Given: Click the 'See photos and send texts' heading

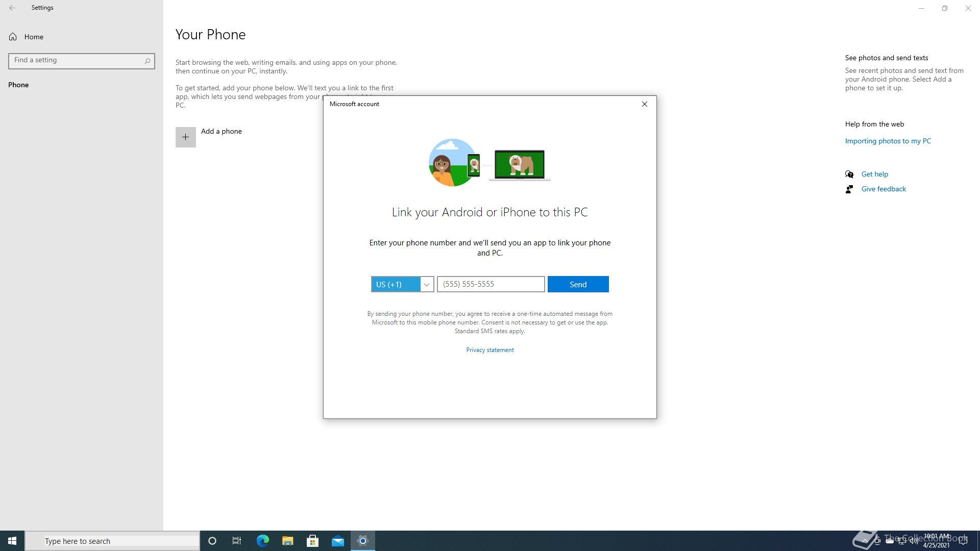Looking at the screenshot, I should point(887,58).
